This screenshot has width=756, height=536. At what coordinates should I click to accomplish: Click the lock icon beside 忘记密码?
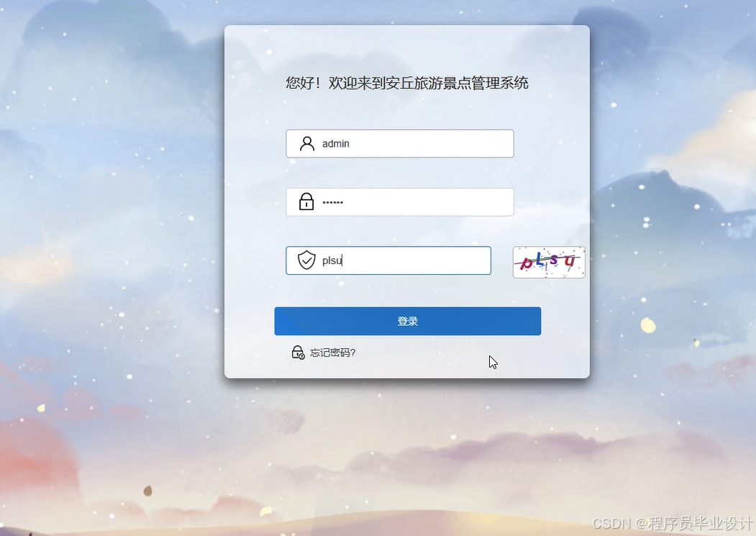[298, 353]
